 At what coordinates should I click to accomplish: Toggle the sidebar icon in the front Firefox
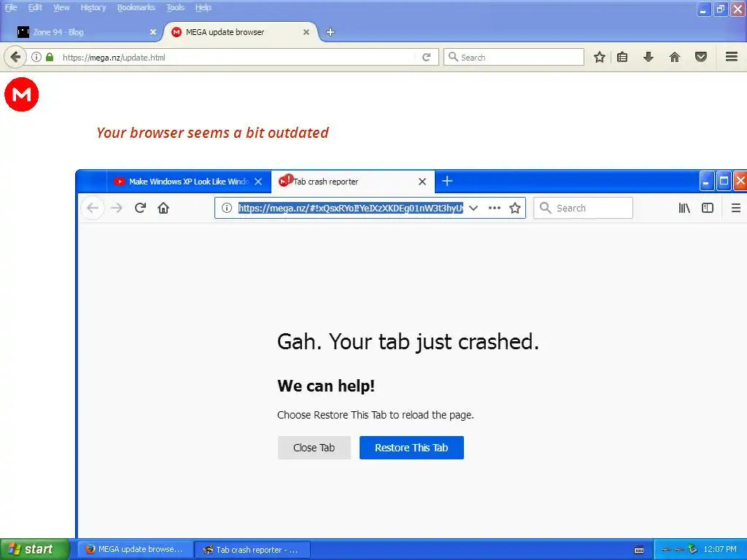[x=708, y=208]
